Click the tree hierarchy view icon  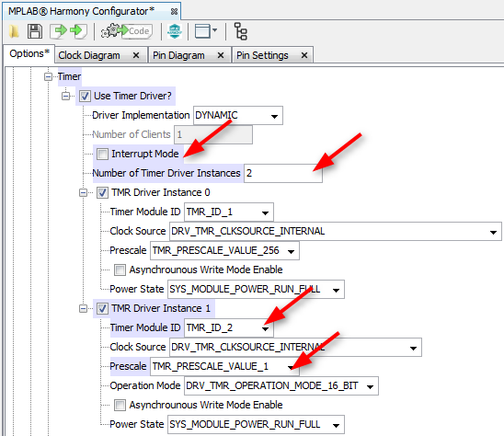click(241, 31)
